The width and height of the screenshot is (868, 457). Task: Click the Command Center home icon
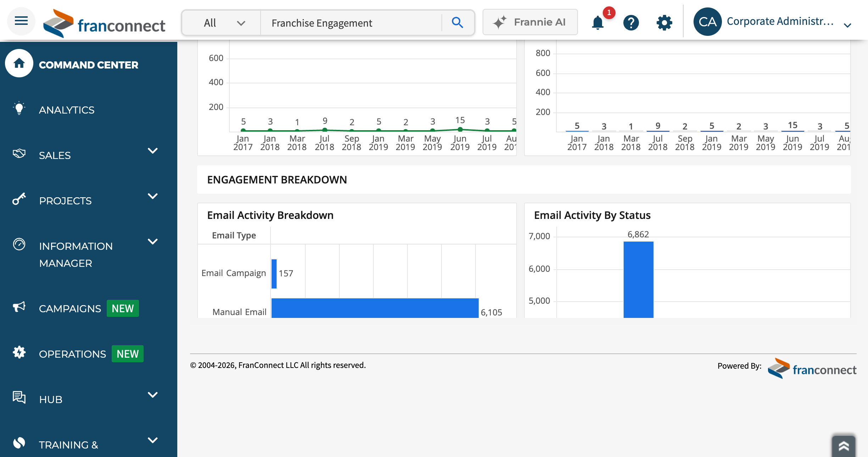(x=19, y=64)
